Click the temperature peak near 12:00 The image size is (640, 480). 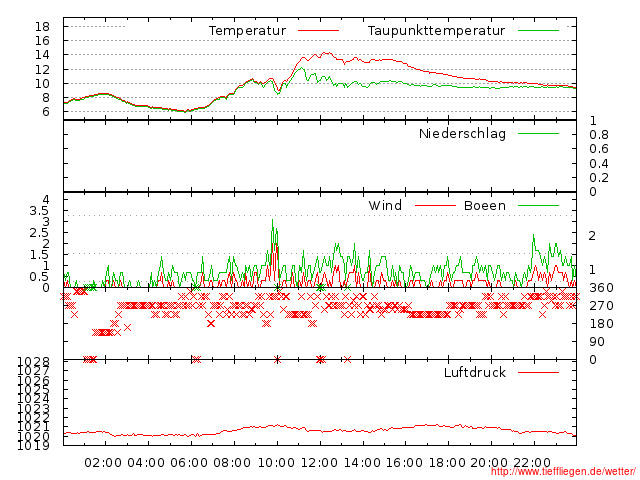coord(327,53)
